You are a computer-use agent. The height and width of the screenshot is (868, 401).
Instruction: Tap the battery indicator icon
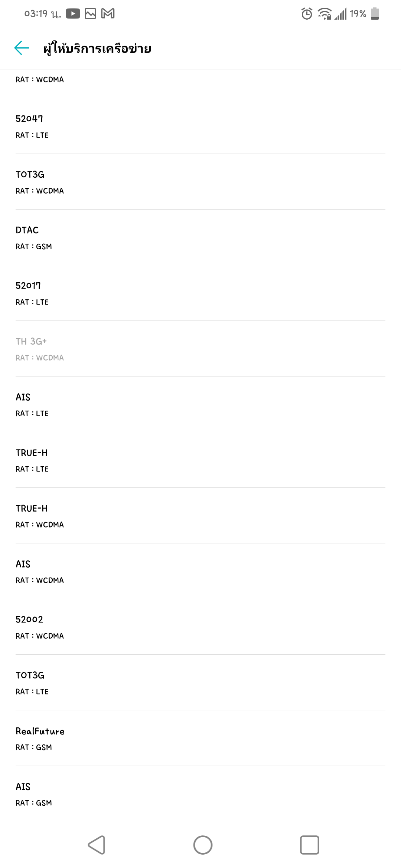[x=375, y=14]
